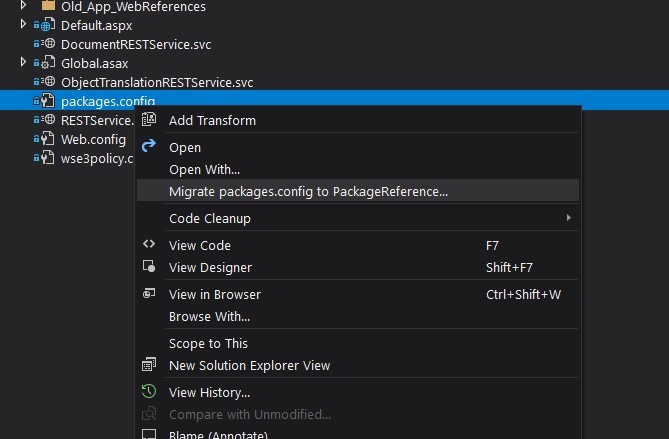Open the Code Cleanup menu item
Image resolution: width=669 pixels, height=439 pixels.
[358, 218]
